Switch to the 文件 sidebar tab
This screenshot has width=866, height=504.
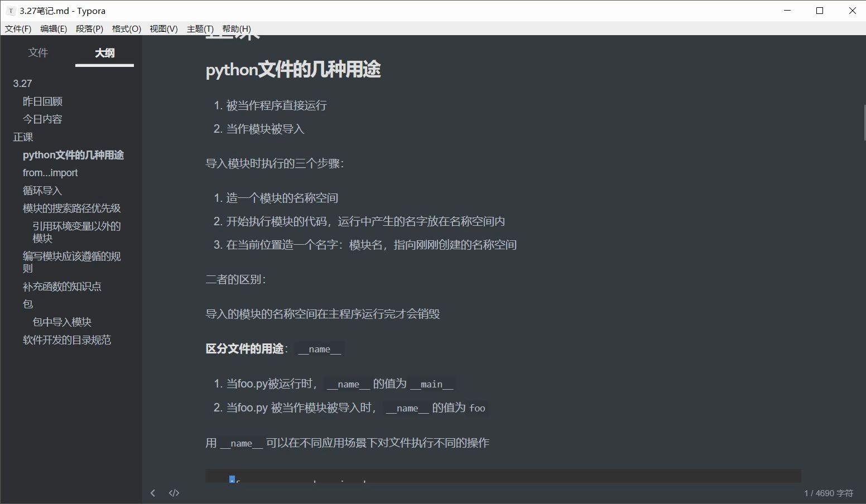pos(38,52)
